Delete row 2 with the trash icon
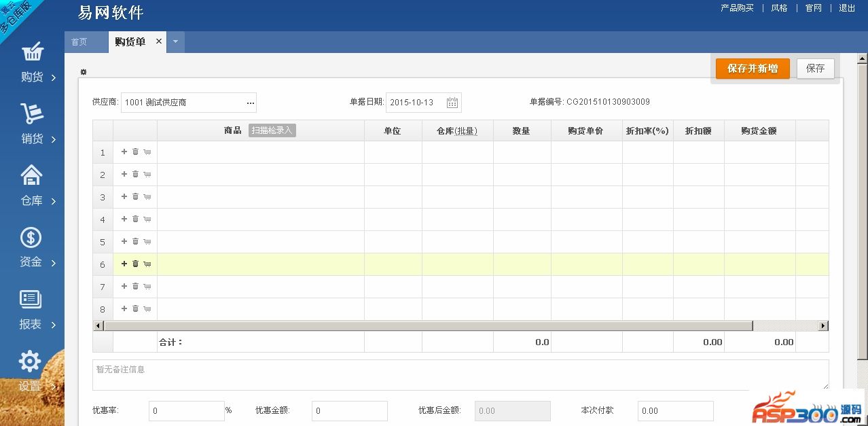The height and width of the screenshot is (426, 868). tap(135, 175)
